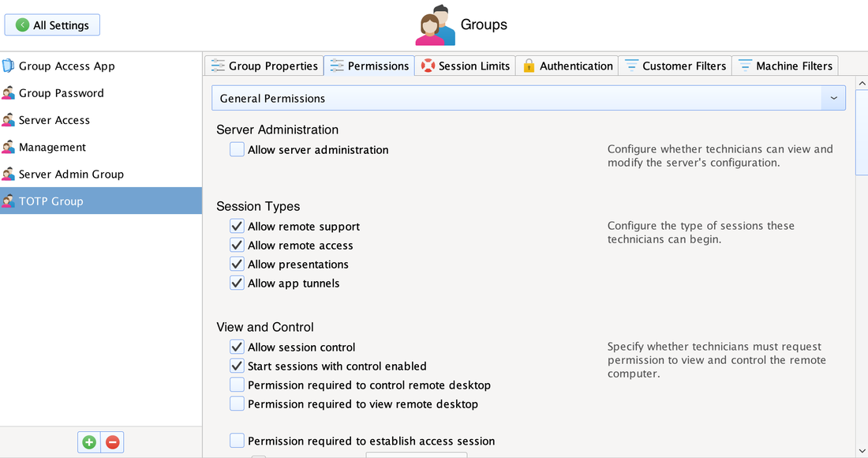Click the Groups people icon in header
868x458 pixels.
[436, 25]
